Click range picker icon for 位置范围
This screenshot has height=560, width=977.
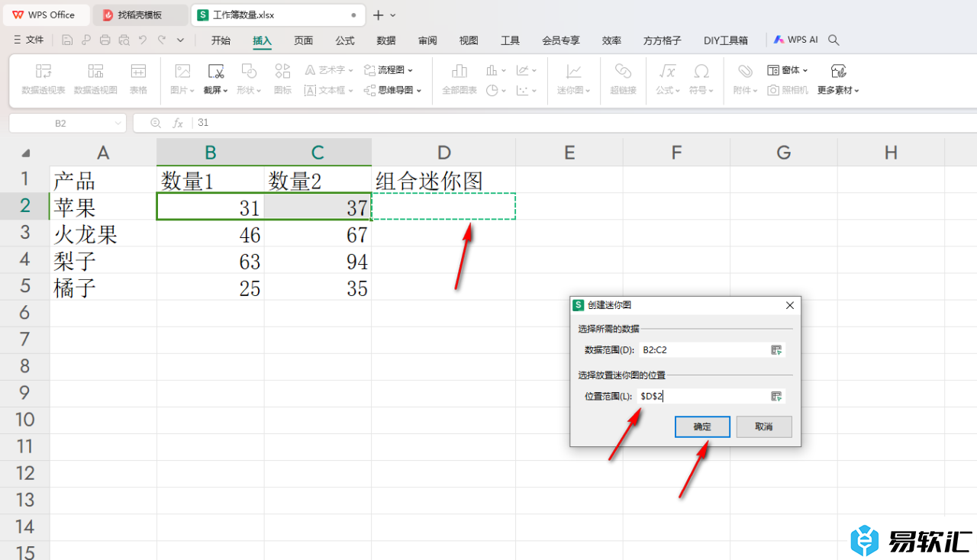pos(776,396)
